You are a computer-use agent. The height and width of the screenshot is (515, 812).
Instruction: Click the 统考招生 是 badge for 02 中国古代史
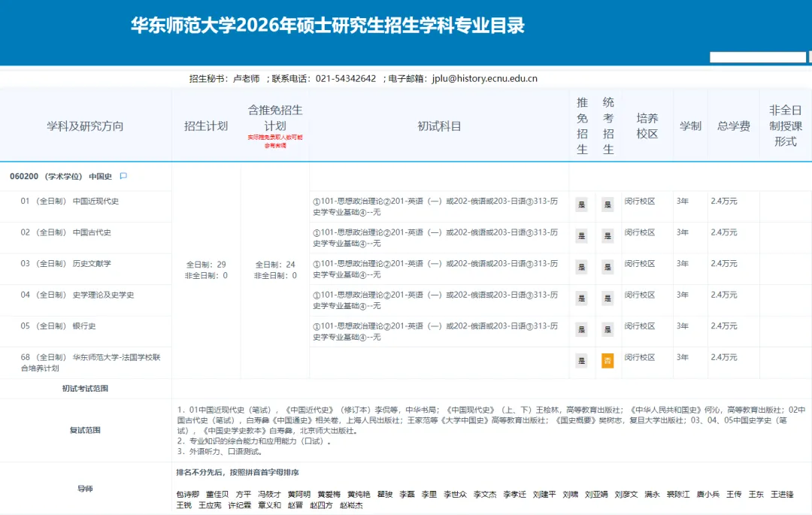[x=607, y=236]
